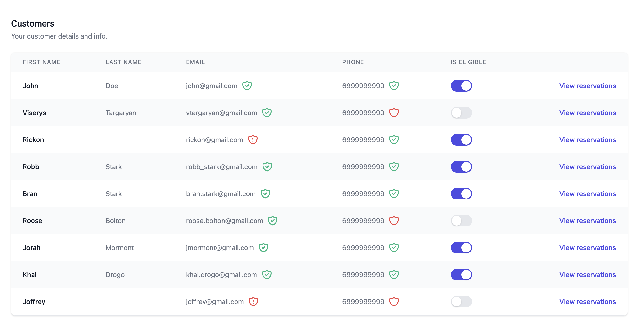Click the LAST NAME column header
This screenshot has height=332, width=644.
coord(124,62)
